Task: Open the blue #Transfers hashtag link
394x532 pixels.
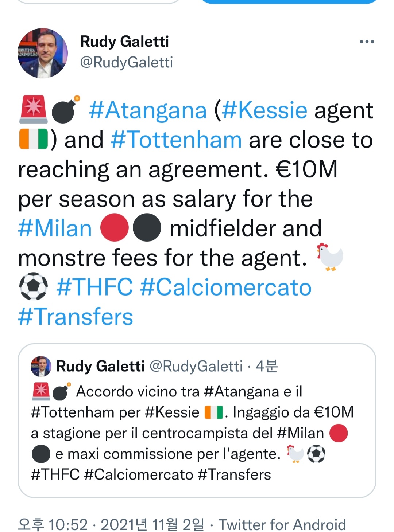Action: pos(76,317)
